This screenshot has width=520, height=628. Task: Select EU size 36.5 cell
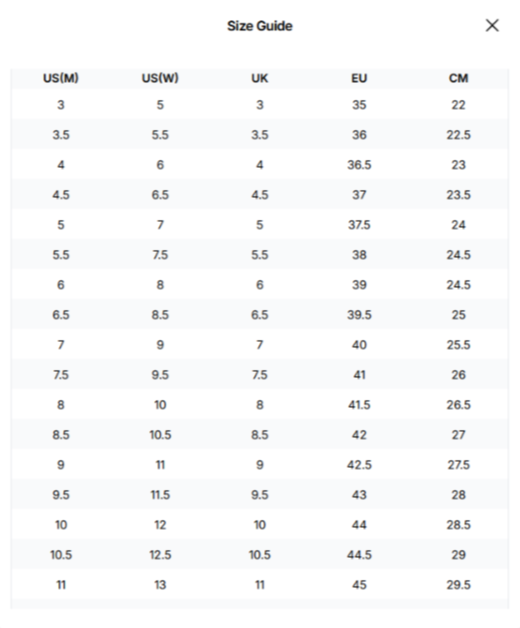[359, 165]
